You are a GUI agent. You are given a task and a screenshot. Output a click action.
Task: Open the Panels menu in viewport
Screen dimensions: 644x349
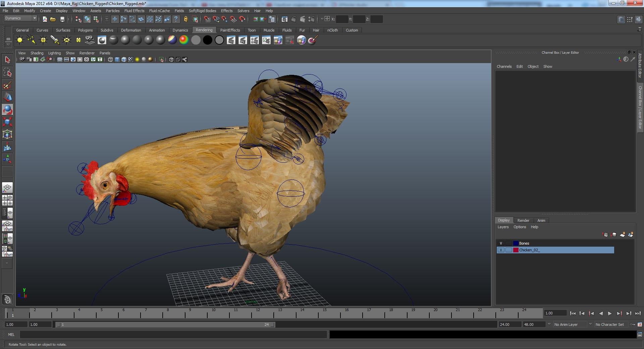click(x=105, y=53)
